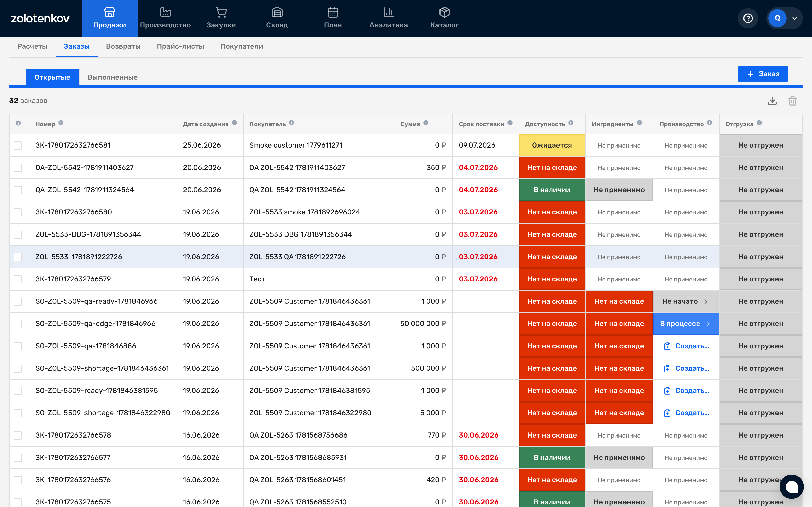
Task: Switch to the Выполненные tab
Action: (112, 77)
